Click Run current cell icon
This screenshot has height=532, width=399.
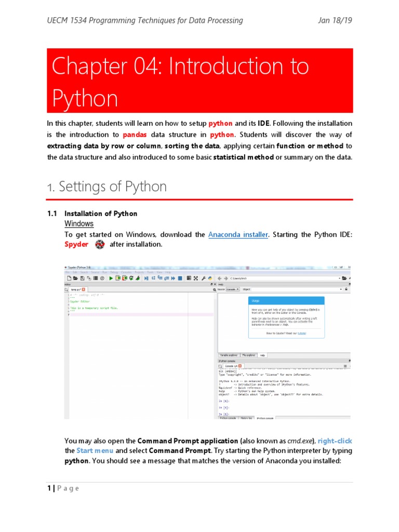click(x=118, y=278)
